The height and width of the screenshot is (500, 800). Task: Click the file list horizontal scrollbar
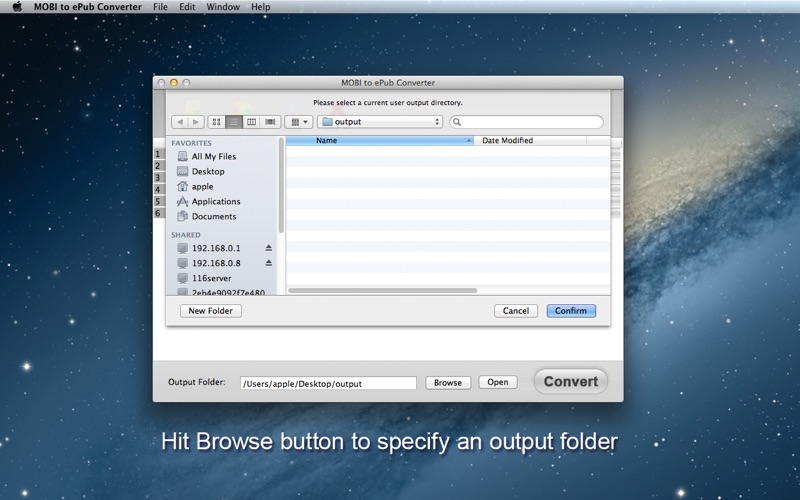click(x=383, y=291)
